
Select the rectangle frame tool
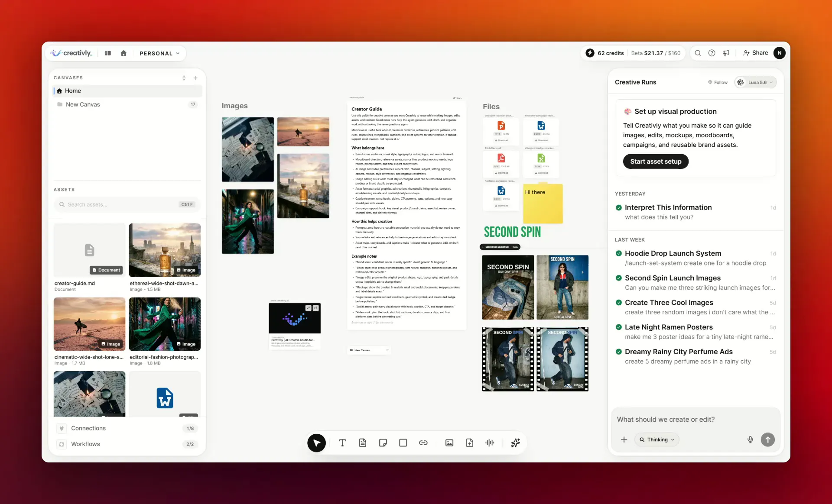pos(403,443)
